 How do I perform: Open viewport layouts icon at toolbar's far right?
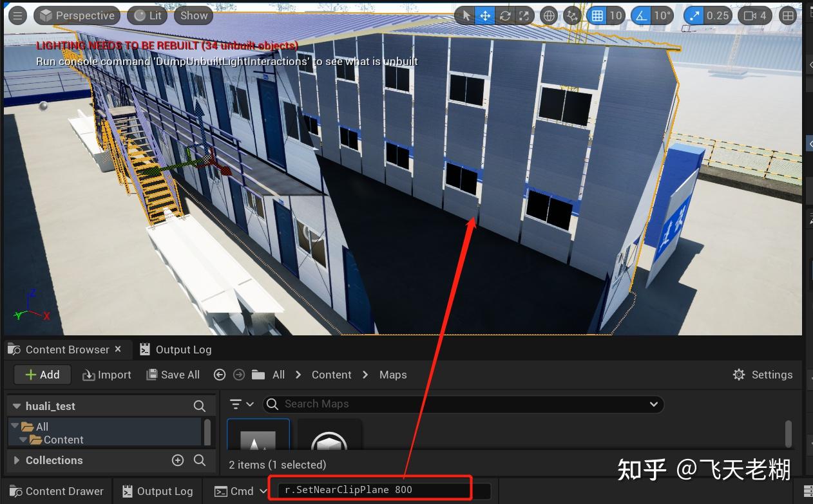788,15
